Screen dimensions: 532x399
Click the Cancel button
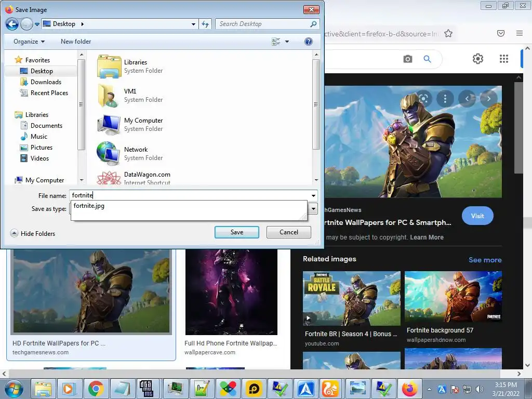289,232
